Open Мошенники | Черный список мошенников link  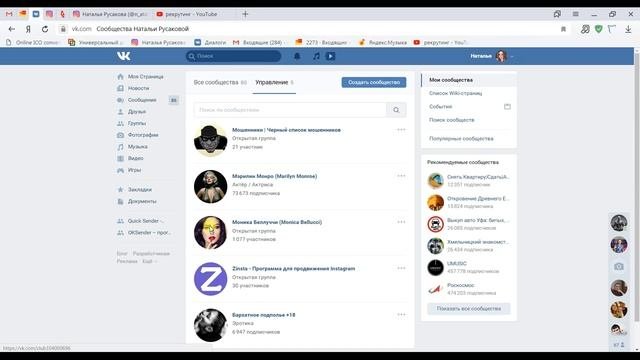pos(286,130)
